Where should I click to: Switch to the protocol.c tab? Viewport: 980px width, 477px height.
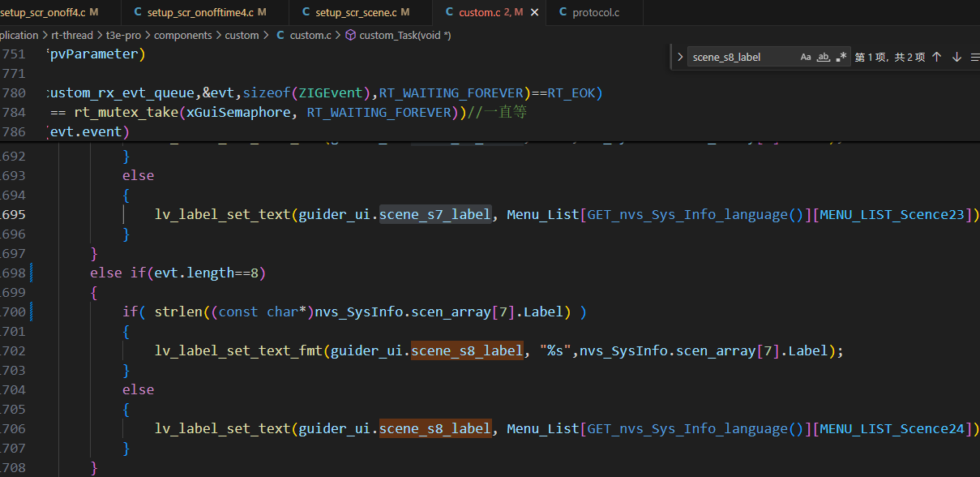(x=595, y=12)
